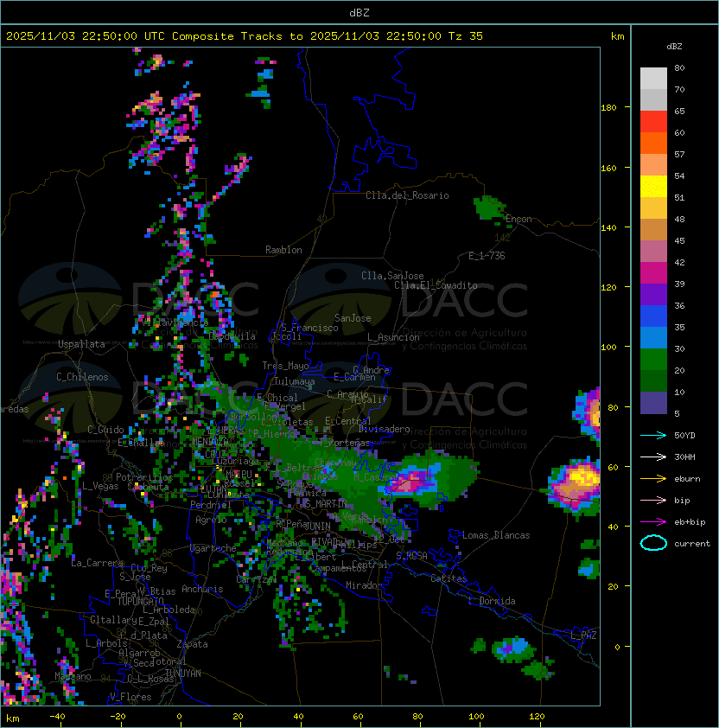Pick the light blue swatch between 35 and 30

653,337
